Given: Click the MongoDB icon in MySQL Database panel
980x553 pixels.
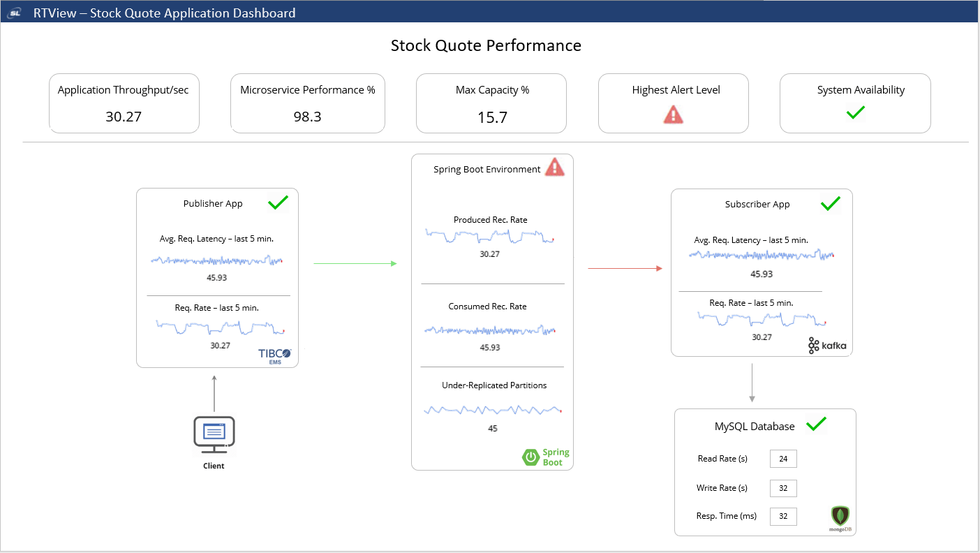Looking at the screenshot, I should [x=840, y=517].
